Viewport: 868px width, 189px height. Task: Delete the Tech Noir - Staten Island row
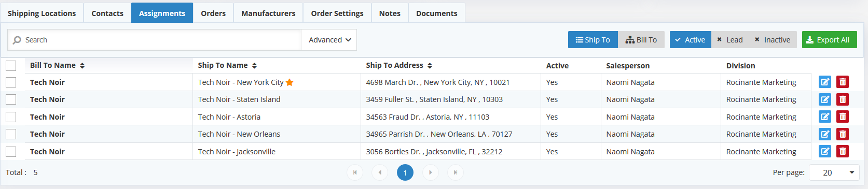click(x=843, y=99)
